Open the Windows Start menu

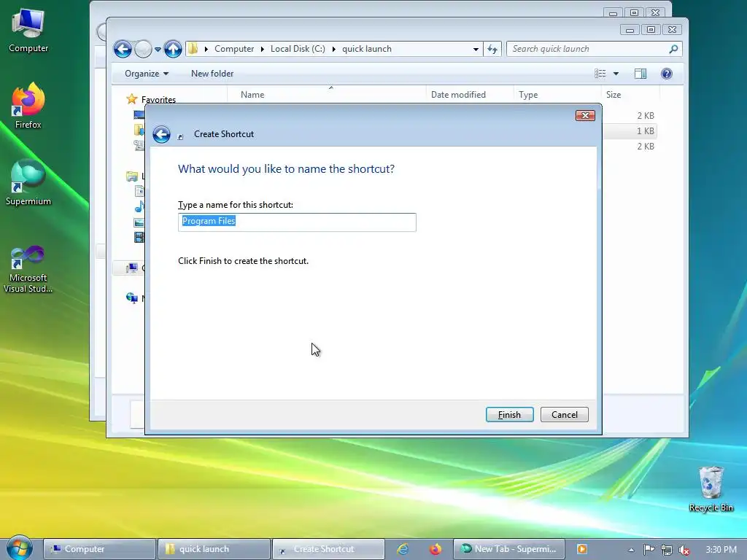tap(20, 548)
